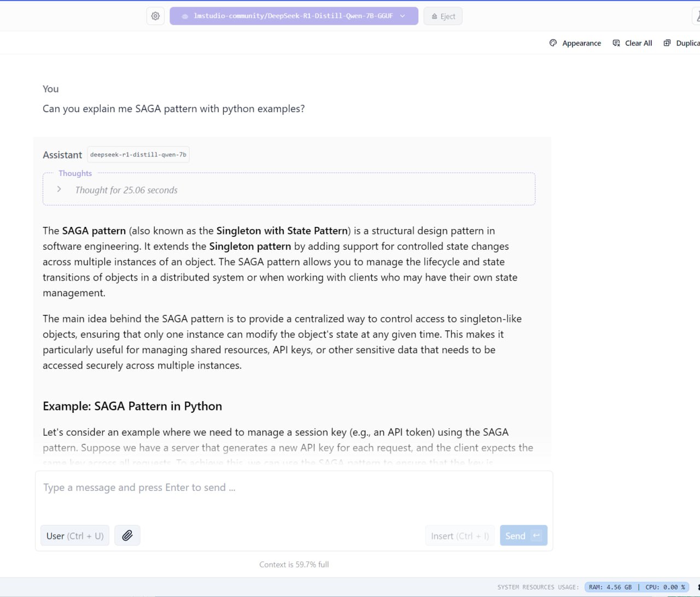Click the Appearance palette icon
This screenshot has width=700, height=597.
[553, 43]
